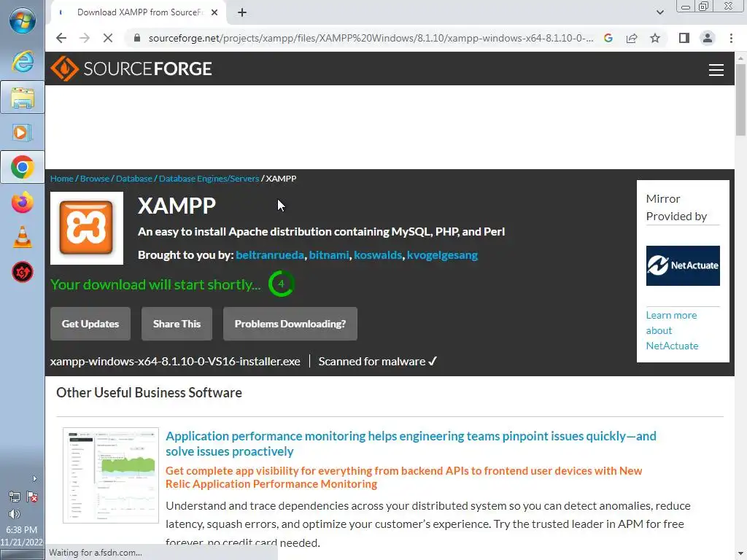Click the Google icon in address bar
Viewport: 747px width, 560px height.
coord(608,38)
